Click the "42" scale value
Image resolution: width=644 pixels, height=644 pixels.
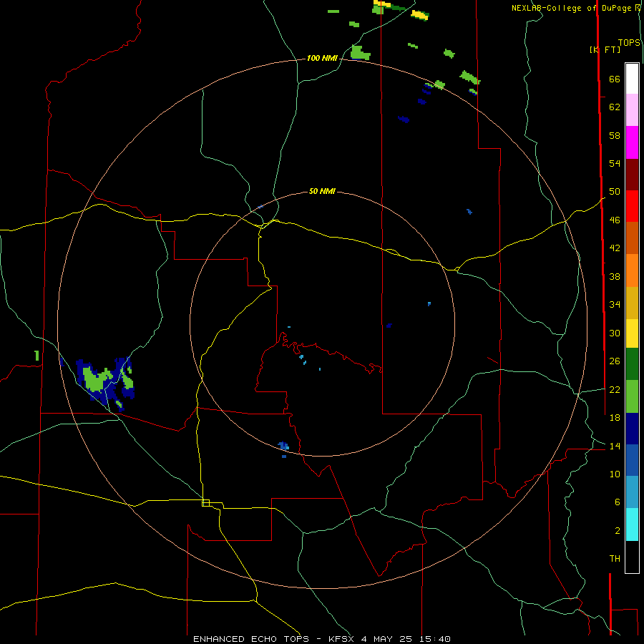[615, 248]
